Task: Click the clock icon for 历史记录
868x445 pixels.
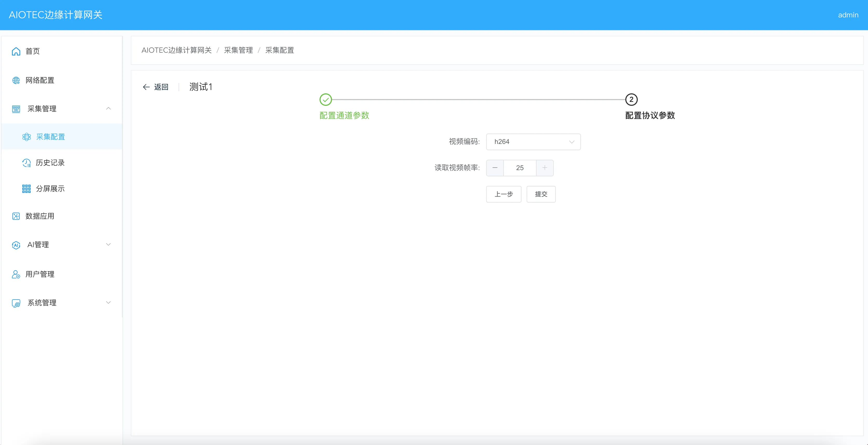Action: [x=27, y=163]
